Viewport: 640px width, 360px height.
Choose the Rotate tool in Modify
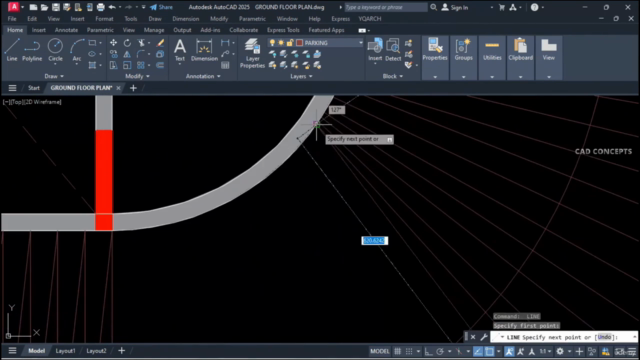[x=127, y=43]
